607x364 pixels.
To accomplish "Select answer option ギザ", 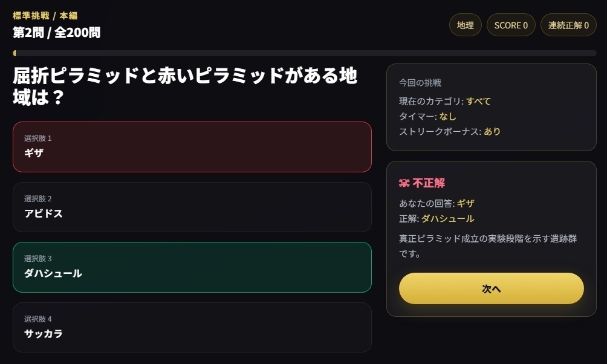I will click(192, 147).
